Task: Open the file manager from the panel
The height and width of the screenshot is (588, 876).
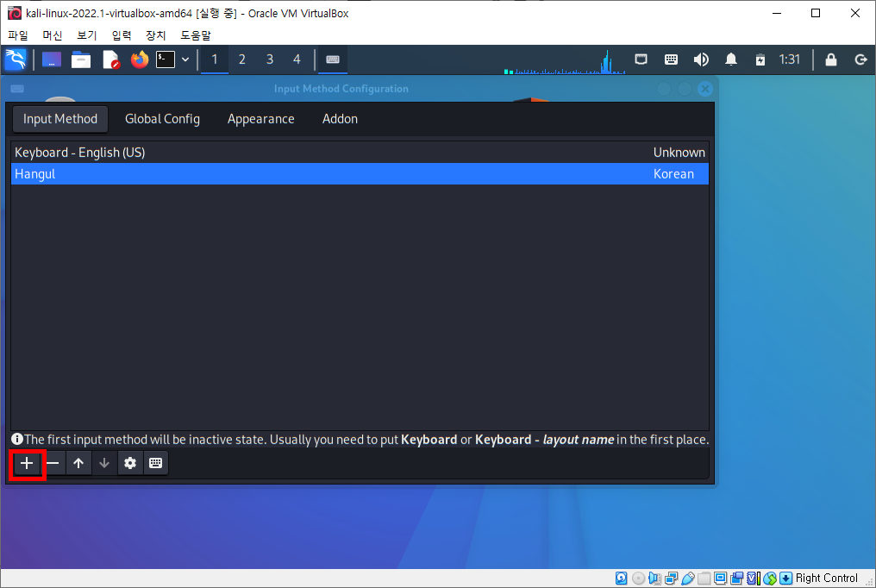Action: (81, 59)
